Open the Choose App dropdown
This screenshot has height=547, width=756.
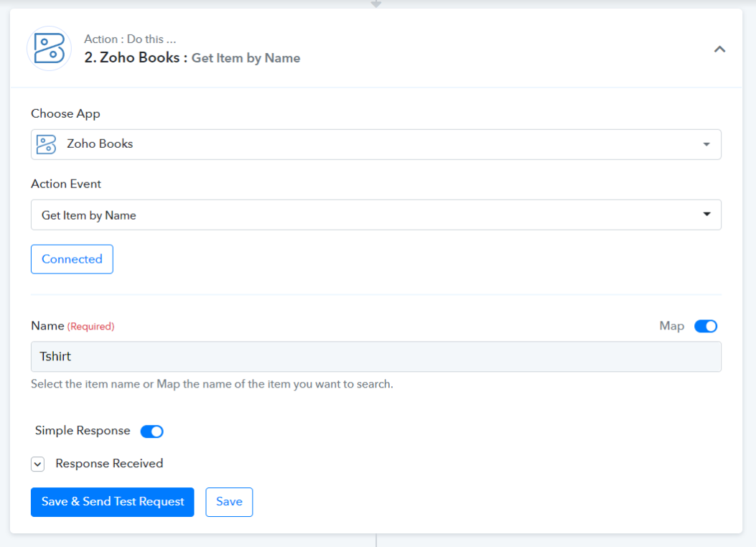tap(376, 144)
